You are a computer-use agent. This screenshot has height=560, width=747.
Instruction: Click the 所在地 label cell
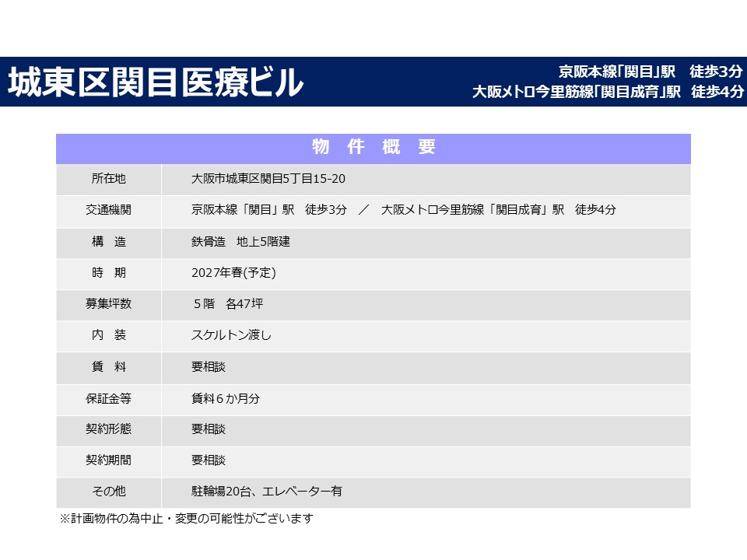tap(108, 180)
